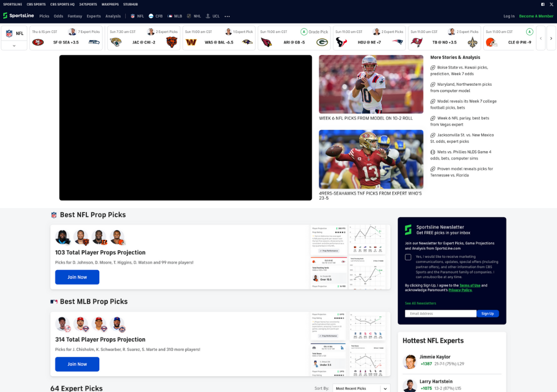Open 49ers-Seahawks TNF picks story thumbnail
The image size is (557, 392).
tap(371, 159)
